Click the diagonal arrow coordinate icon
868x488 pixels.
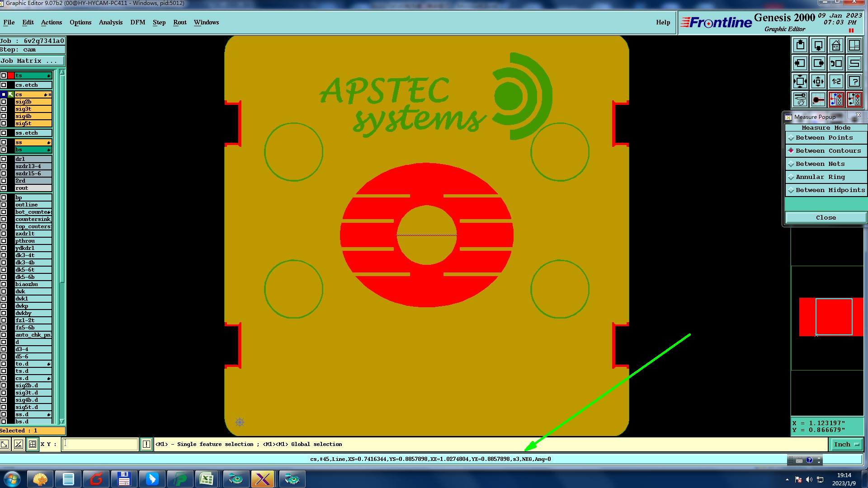click(5, 444)
